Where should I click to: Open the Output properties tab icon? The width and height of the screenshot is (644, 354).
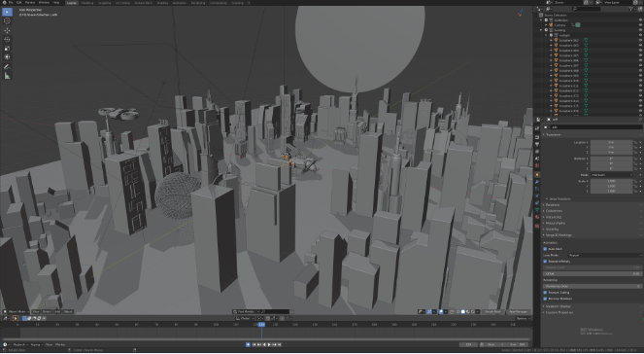point(537,145)
